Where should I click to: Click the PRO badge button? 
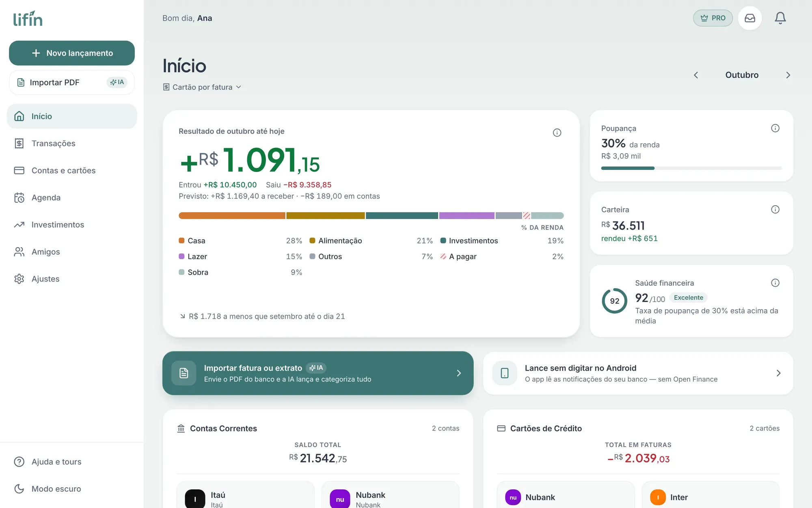(x=713, y=18)
